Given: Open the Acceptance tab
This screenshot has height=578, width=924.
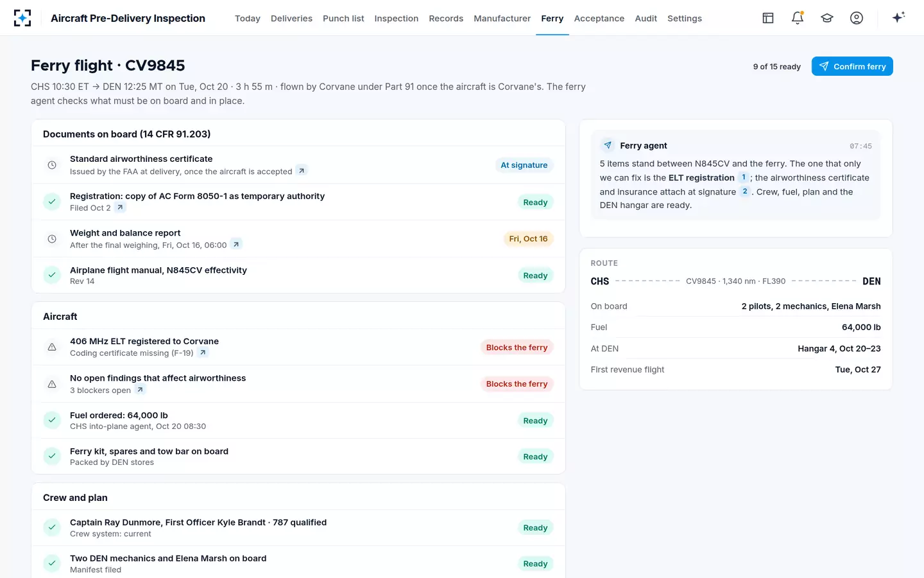Looking at the screenshot, I should [599, 19].
